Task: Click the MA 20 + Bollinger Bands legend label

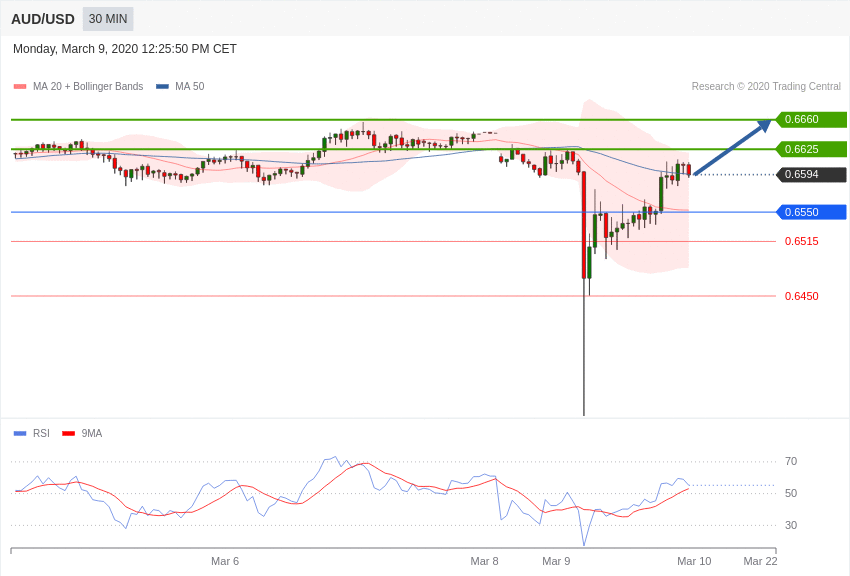Action: pyautogui.click(x=88, y=86)
